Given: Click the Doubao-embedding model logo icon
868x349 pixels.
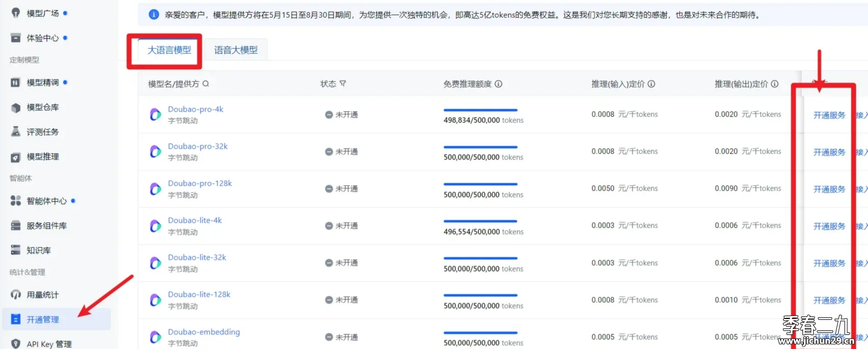Looking at the screenshot, I should pos(155,337).
